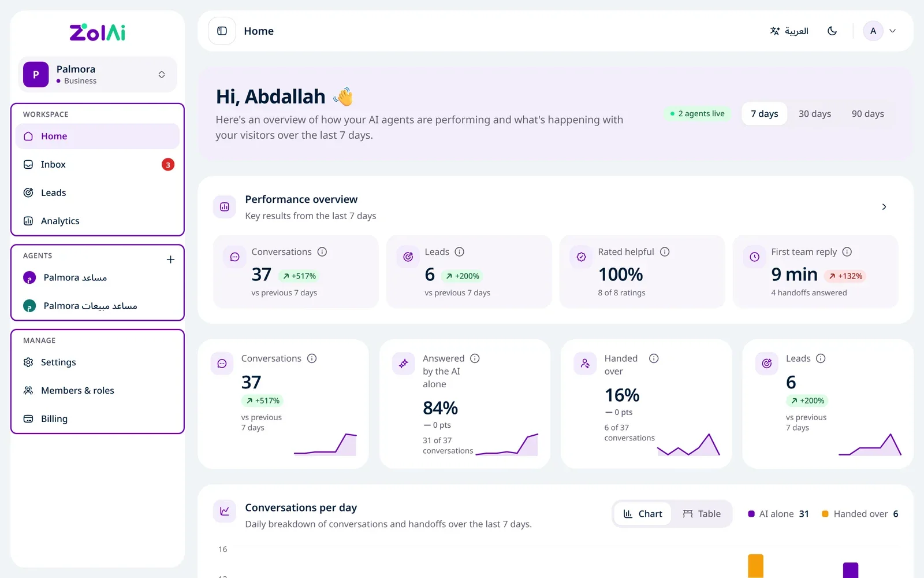Click the ZolAi logo
The image size is (924, 578).
98,32
